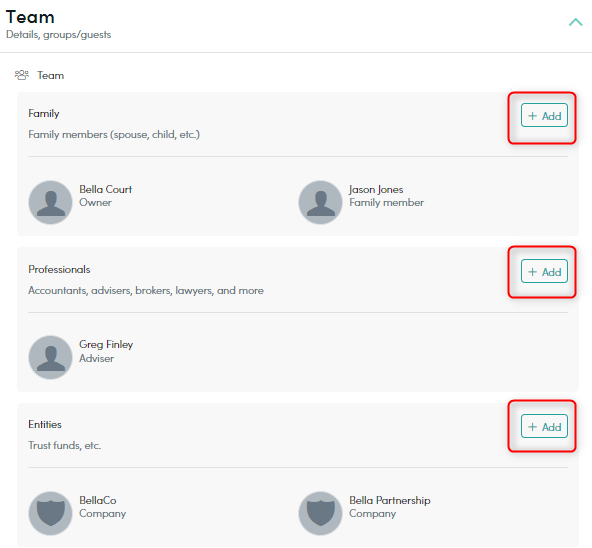
Task: Click the Family section title
Action: click(44, 113)
